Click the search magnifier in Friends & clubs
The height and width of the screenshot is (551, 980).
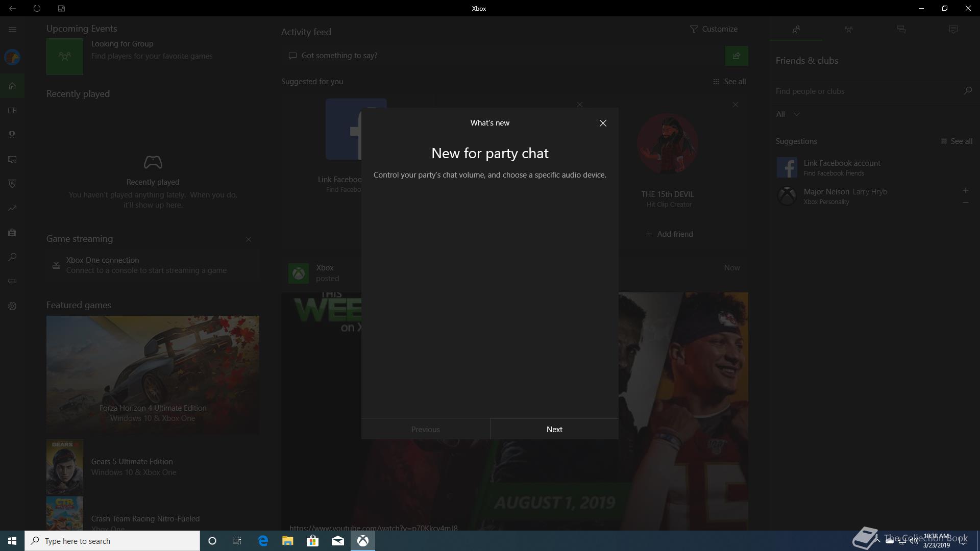(968, 91)
